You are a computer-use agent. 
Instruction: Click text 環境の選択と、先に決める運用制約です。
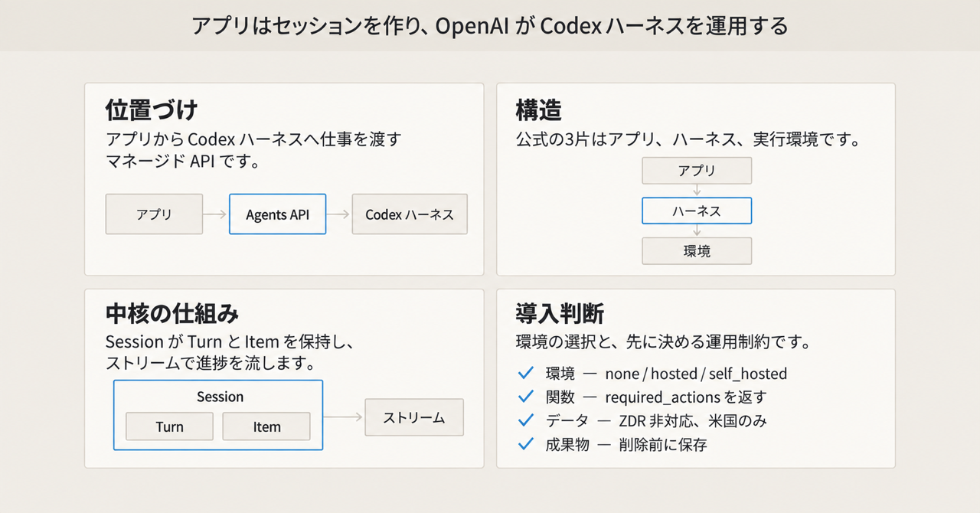664,341
